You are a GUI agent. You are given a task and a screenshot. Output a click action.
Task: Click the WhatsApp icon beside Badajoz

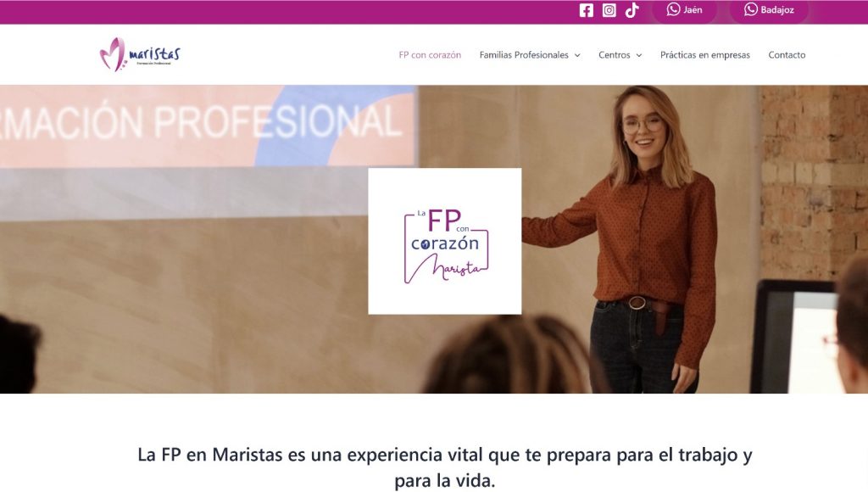pyautogui.click(x=751, y=9)
